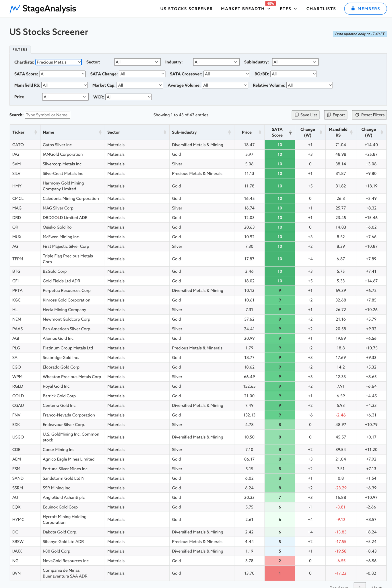Sort by Mansfield RS column arrows
Image resolution: width=392 pixels, height=588 pixels.
pyautogui.click(x=351, y=132)
